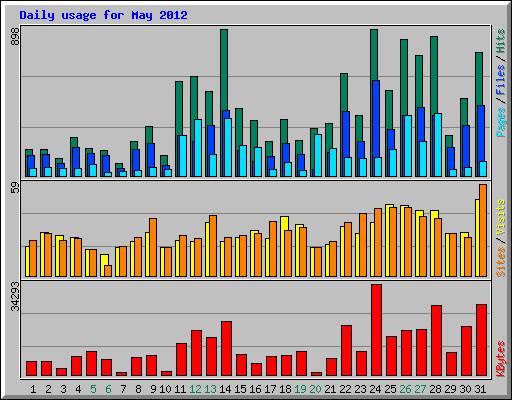
Task: Click day label 16 on the x-axis
Action: click(x=255, y=389)
